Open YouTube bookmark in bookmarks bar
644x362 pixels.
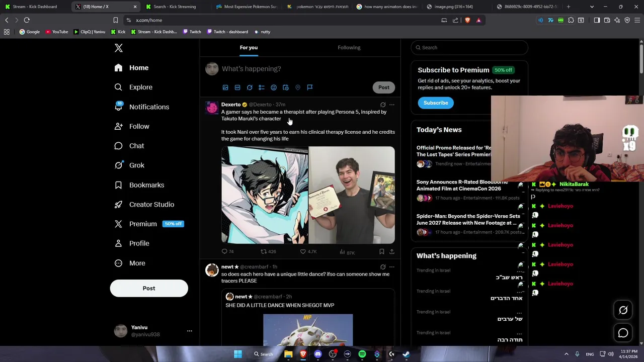57,32
